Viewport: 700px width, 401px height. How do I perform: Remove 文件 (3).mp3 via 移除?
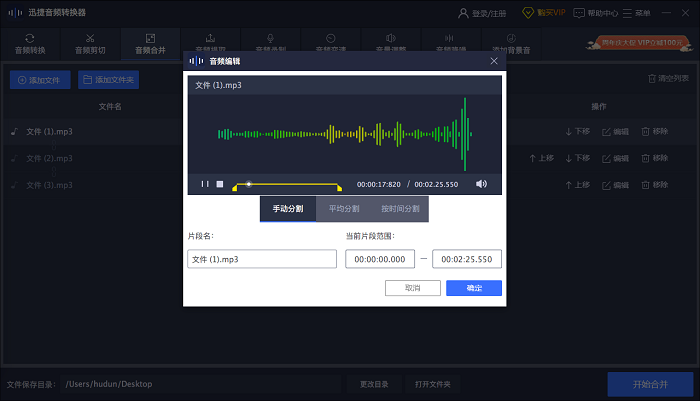tap(654, 185)
